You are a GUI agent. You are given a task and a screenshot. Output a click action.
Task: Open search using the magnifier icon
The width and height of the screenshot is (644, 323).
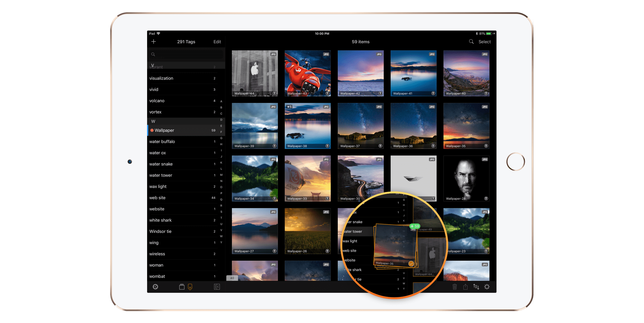pos(471,42)
